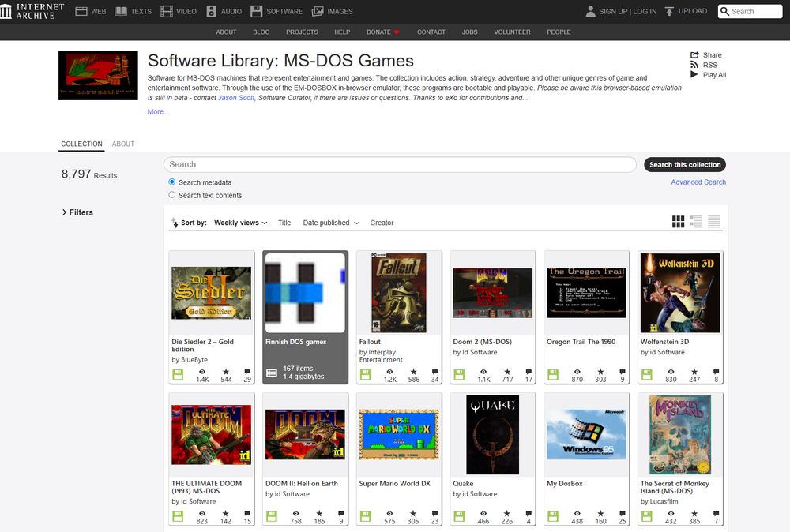Open the Software section in top bar
Screen dimensions: 790x532
[276, 11]
